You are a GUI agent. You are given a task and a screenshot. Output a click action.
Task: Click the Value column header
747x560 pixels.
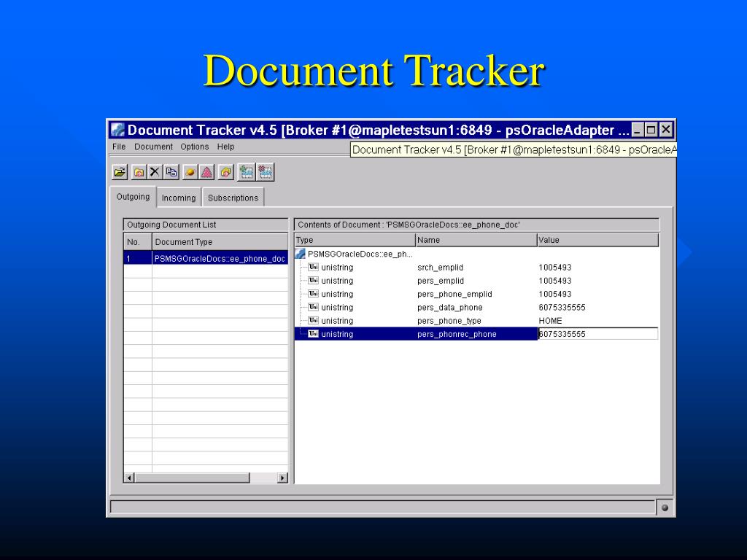(x=598, y=240)
